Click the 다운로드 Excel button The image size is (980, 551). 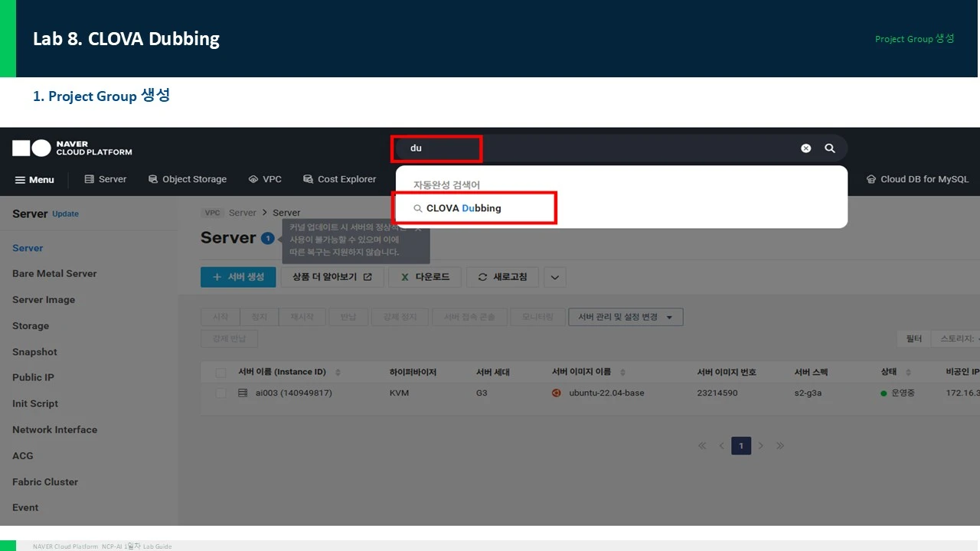click(x=425, y=277)
